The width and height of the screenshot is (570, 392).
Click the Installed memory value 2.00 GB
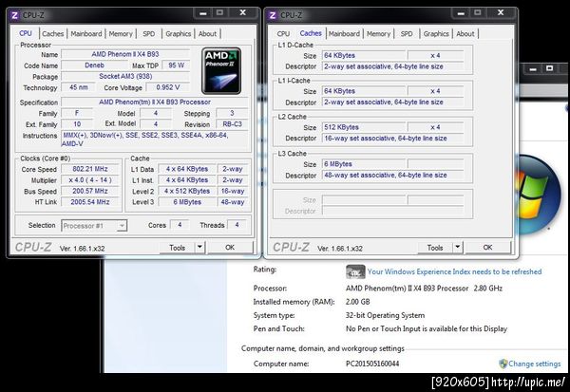(x=358, y=302)
